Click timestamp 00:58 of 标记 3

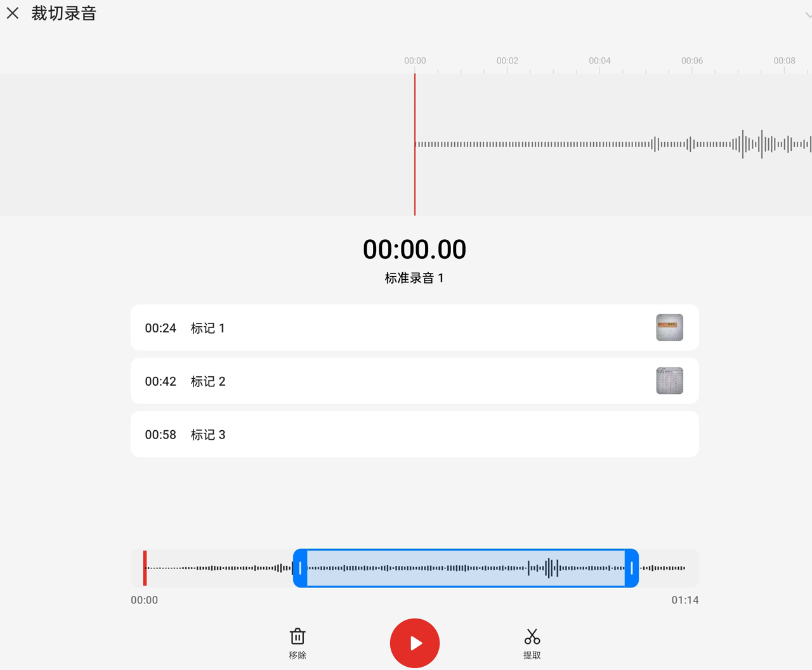160,435
